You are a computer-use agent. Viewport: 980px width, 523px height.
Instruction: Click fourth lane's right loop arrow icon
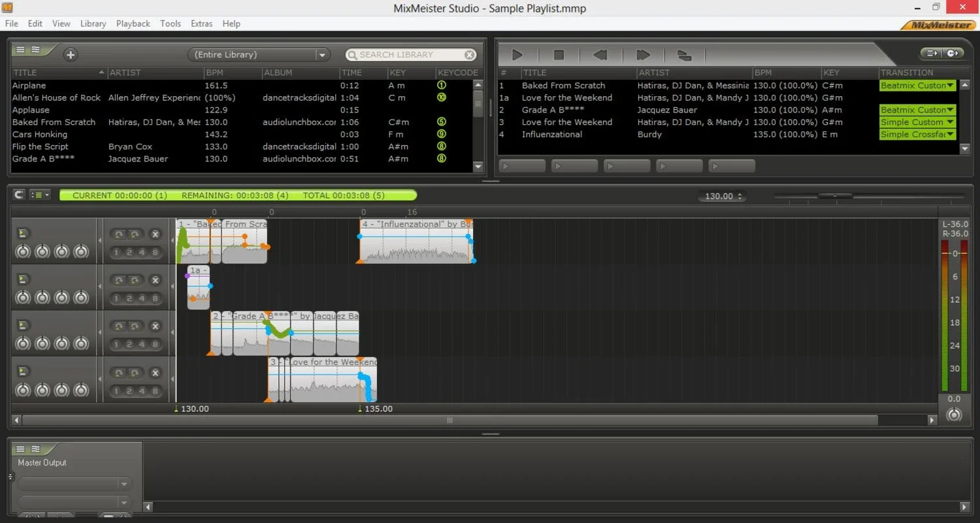[135, 373]
